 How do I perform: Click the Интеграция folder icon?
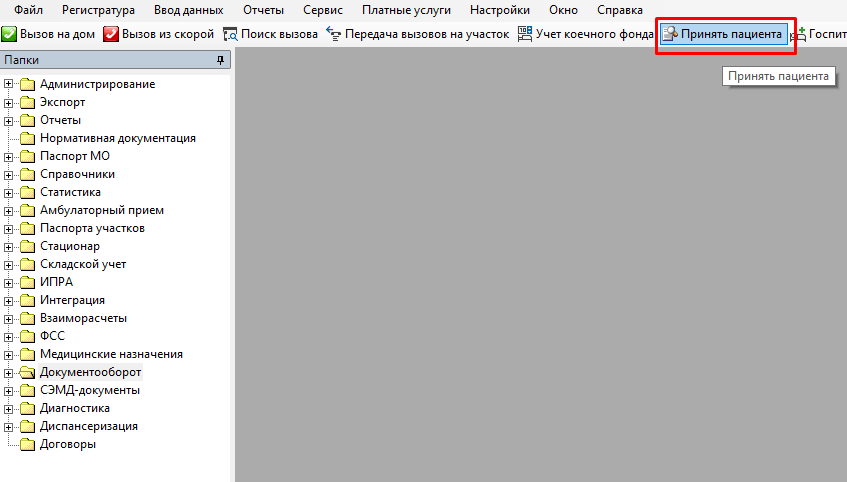click(x=28, y=300)
